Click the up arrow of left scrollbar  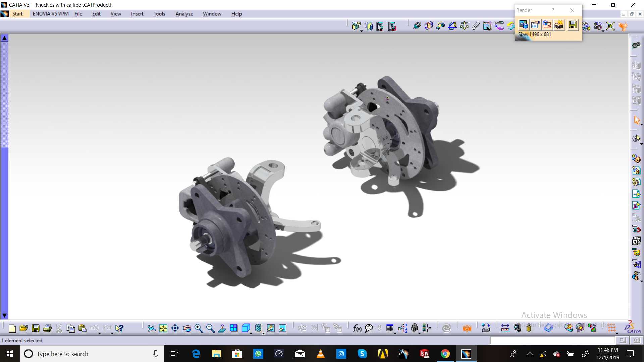4,38
